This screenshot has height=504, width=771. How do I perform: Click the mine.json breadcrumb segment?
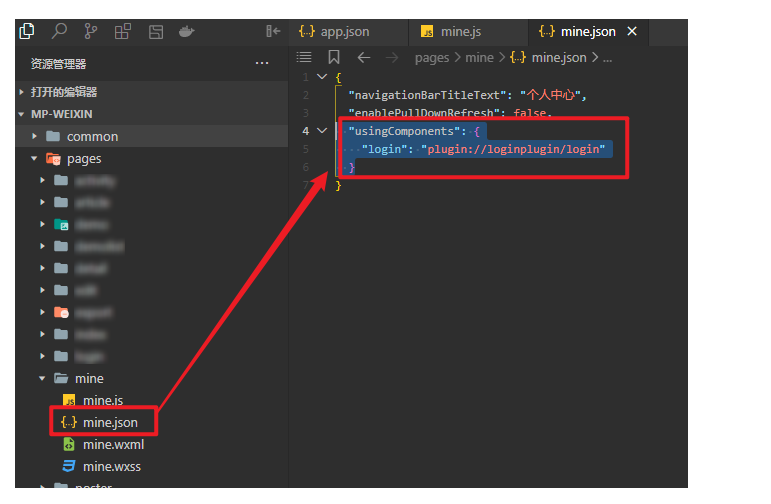click(x=548, y=58)
